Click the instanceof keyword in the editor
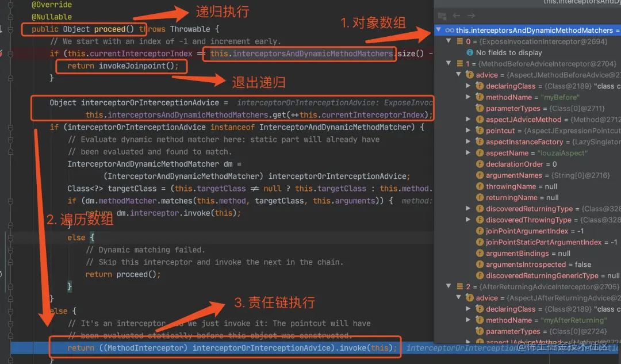621x364 pixels. tap(232, 127)
